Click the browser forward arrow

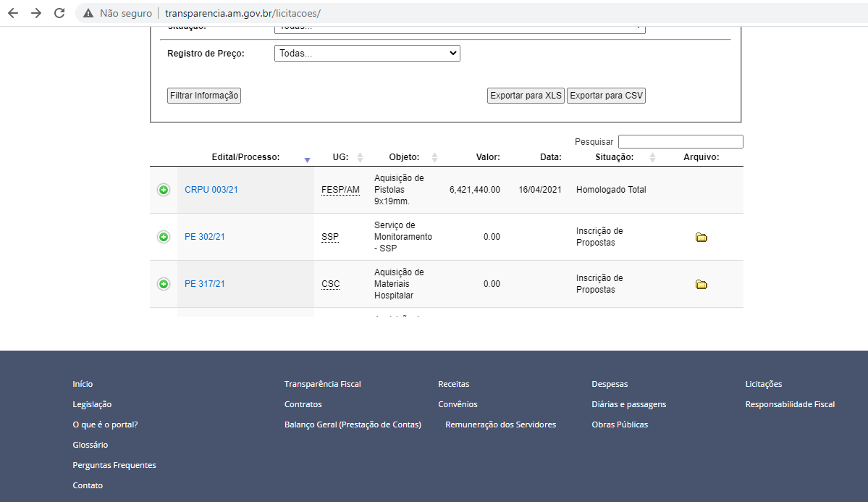click(36, 13)
